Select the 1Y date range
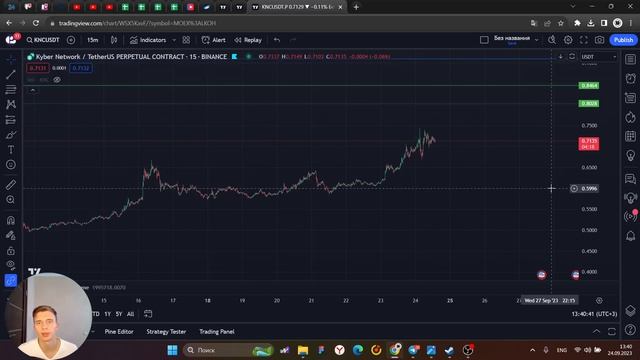 108,314
